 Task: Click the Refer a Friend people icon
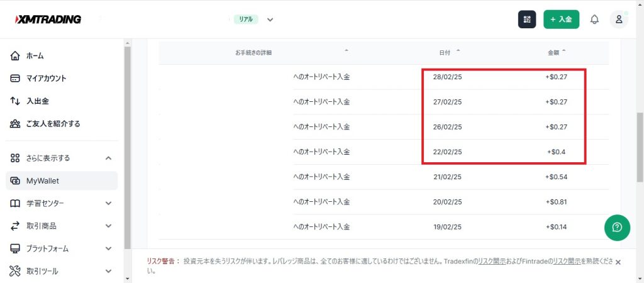[16, 124]
